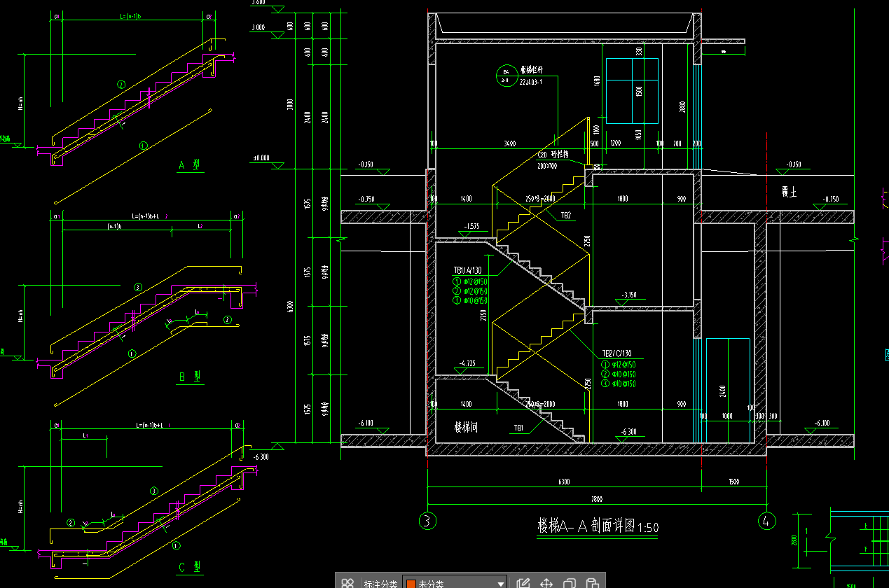Click the ±0.000 elevation marker
This screenshot has height=588, width=889.
[x=261, y=158]
